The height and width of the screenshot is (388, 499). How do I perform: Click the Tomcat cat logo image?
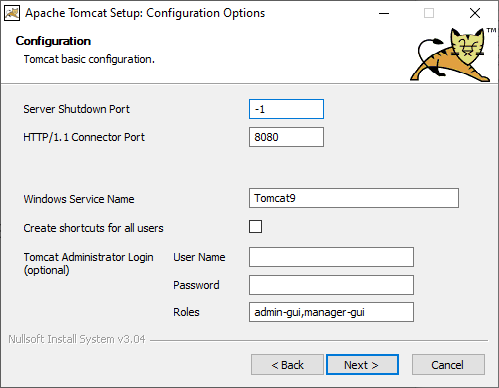click(x=453, y=55)
